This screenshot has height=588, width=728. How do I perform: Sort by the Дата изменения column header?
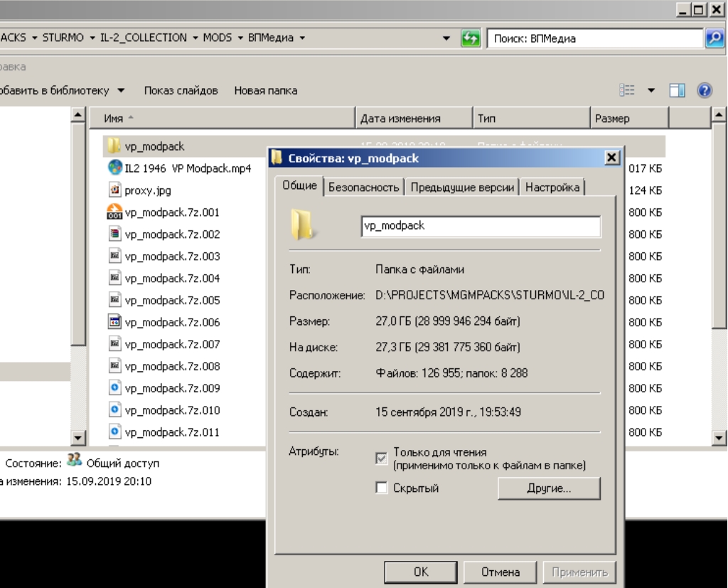(414, 118)
